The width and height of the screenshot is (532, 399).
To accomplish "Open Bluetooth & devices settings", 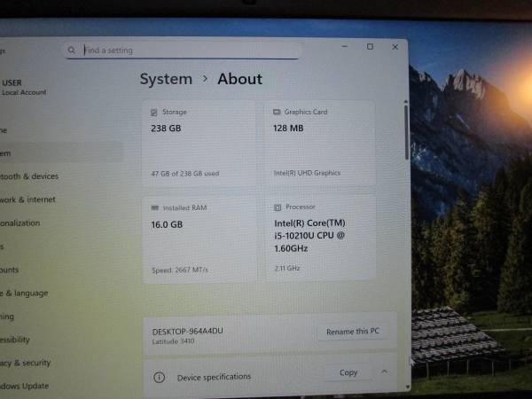I will (x=29, y=176).
